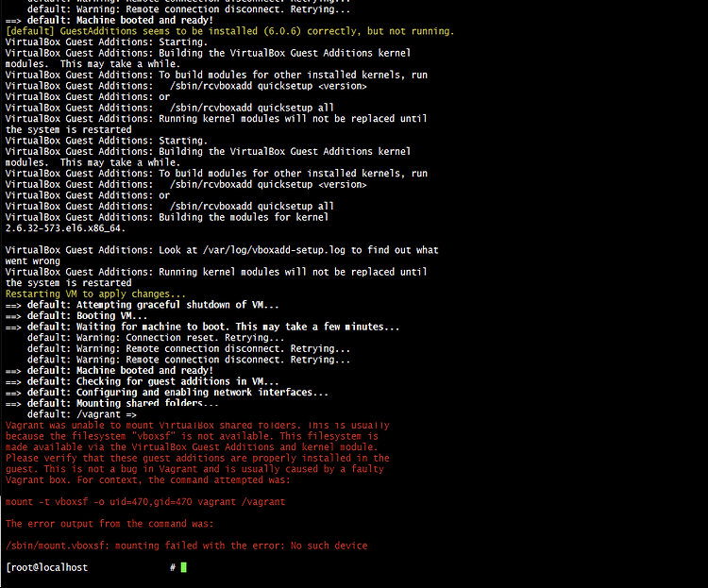Screen dimensions: 708x588
Task: Click the "went wrong" line
Action: 32,261
